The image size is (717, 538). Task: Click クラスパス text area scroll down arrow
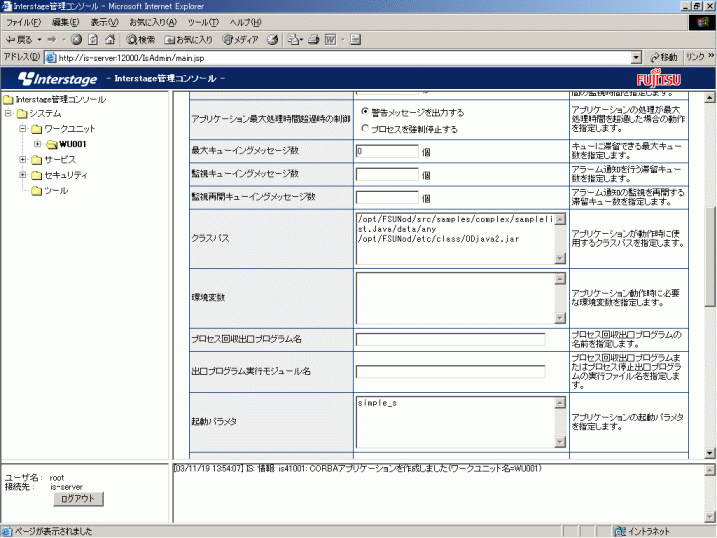pyautogui.click(x=560, y=259)
